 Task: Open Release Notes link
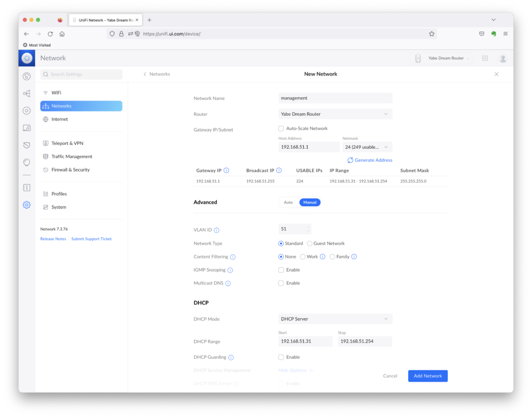[53, 239]
